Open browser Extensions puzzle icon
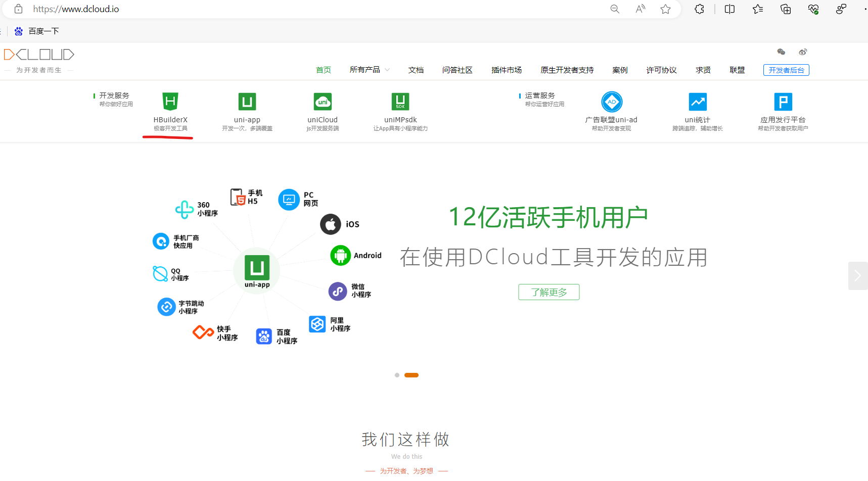Image resolution: width=868 pixels, height=481 pixels. [699, 9]
